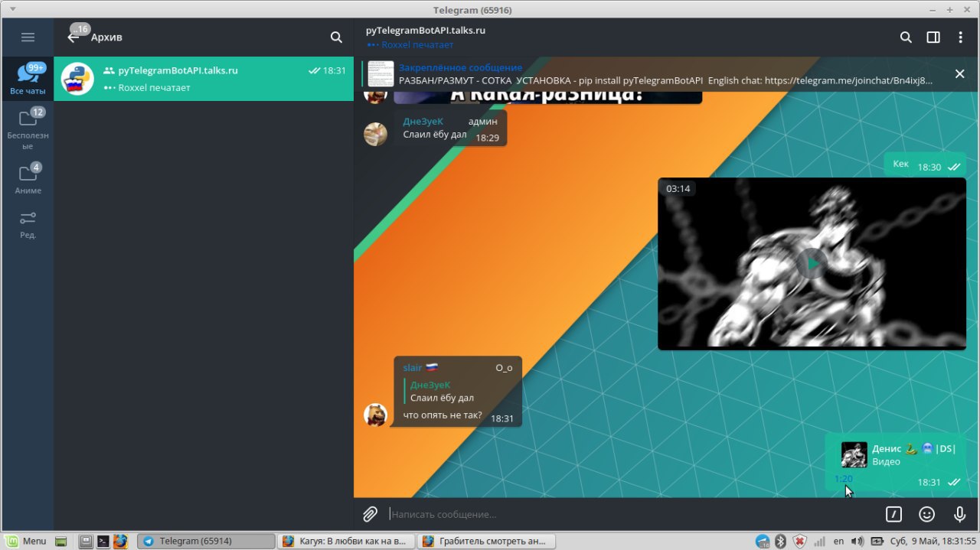
Task: Go back from the Архив list
Action: click(x=73, y=37)
